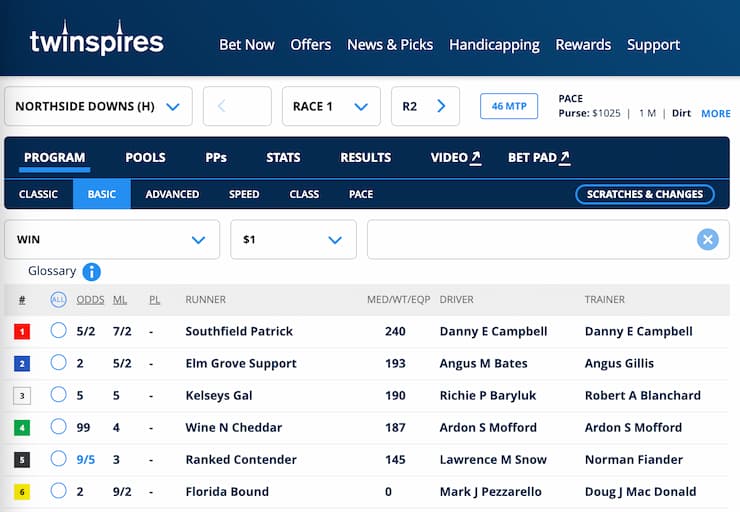This screenshot has height=512, width=740.
Task: Switch to STATS tab
Action: pos(283,158)
